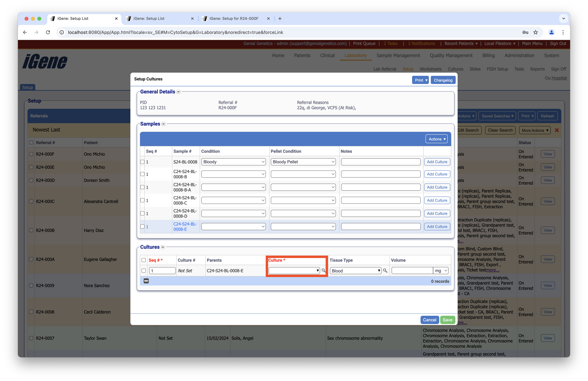The image size is (588, 381).
Task: Click the remove row minus icon in Cultures
Action: [x=146, y=281]
